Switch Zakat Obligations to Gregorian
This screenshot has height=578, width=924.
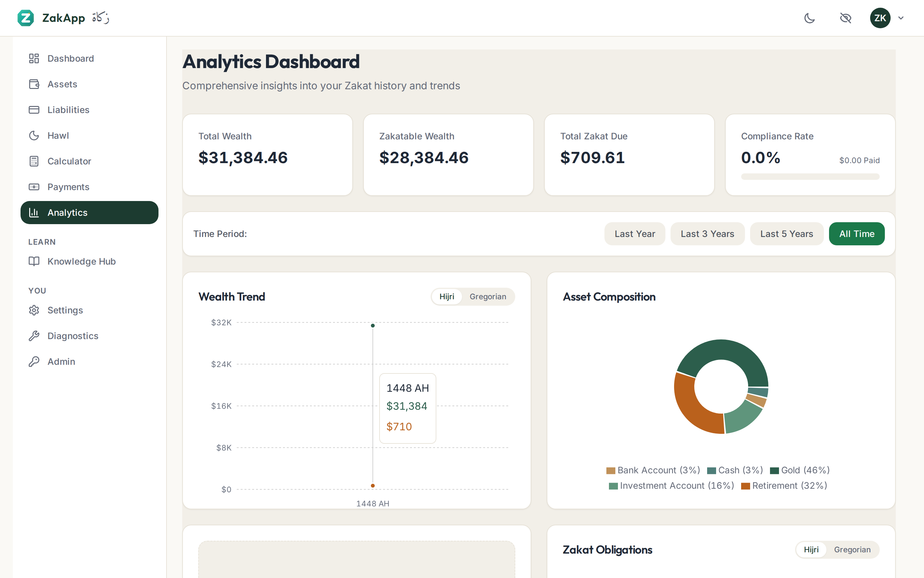[x=852, y=549]
